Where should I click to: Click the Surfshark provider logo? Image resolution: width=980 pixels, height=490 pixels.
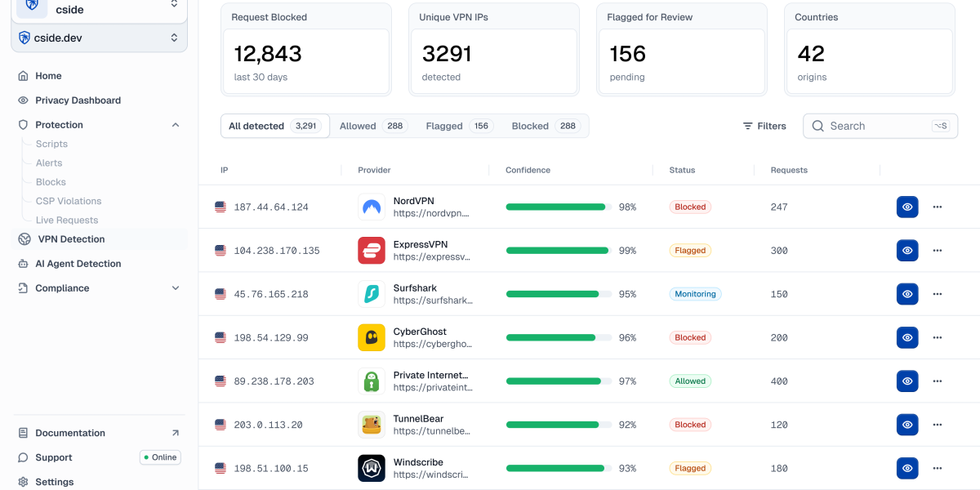pos(372,294)
